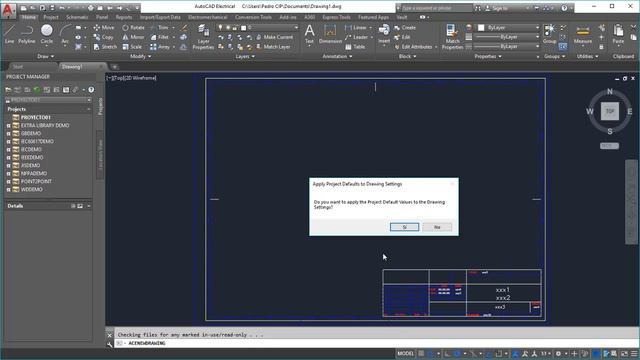Screen dimensions: 640x360
Task: Expand EXTRA LIBRARY DEMO project
Action: click(9, 126)
